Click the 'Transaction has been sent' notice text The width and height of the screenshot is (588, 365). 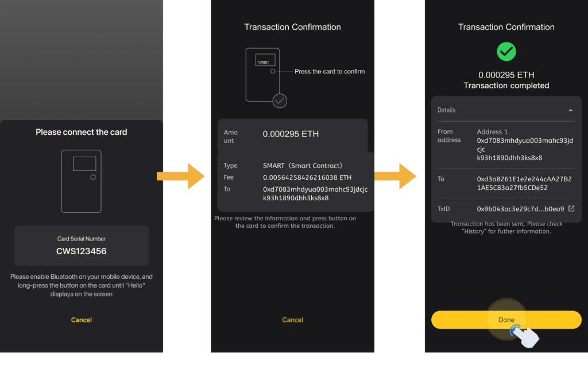[x=506, y=227]
